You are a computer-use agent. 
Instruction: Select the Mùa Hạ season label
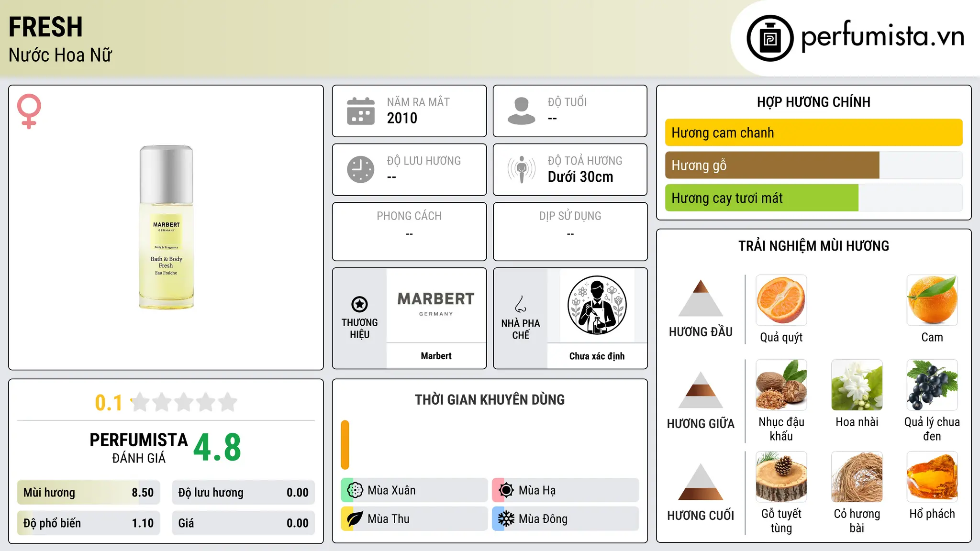(537, 490)
